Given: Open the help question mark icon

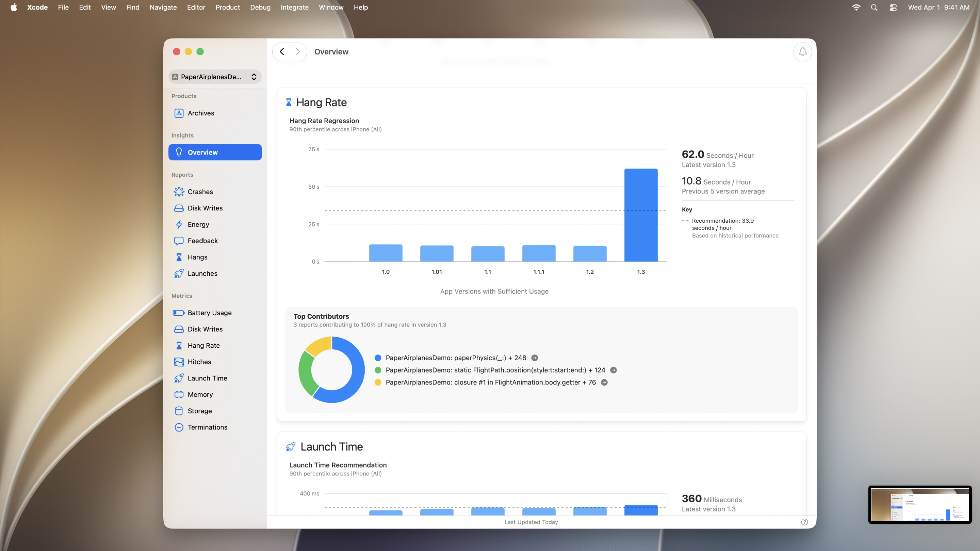Looking at the screenshot, I should (804, 522).
